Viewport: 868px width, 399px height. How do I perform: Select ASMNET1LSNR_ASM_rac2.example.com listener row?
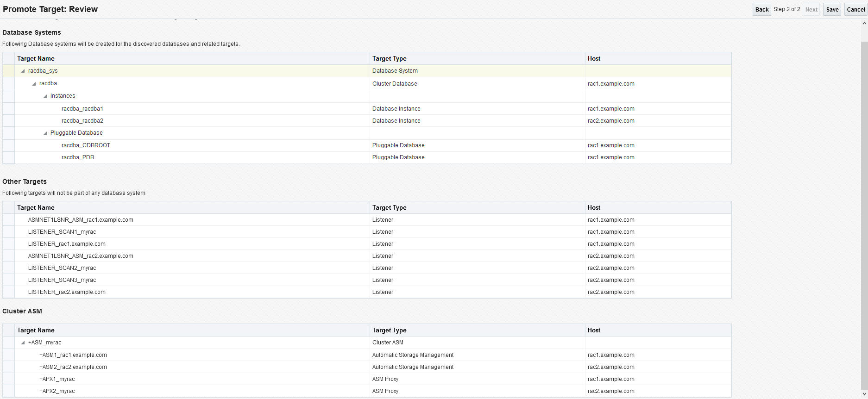(x=367, y=256)
